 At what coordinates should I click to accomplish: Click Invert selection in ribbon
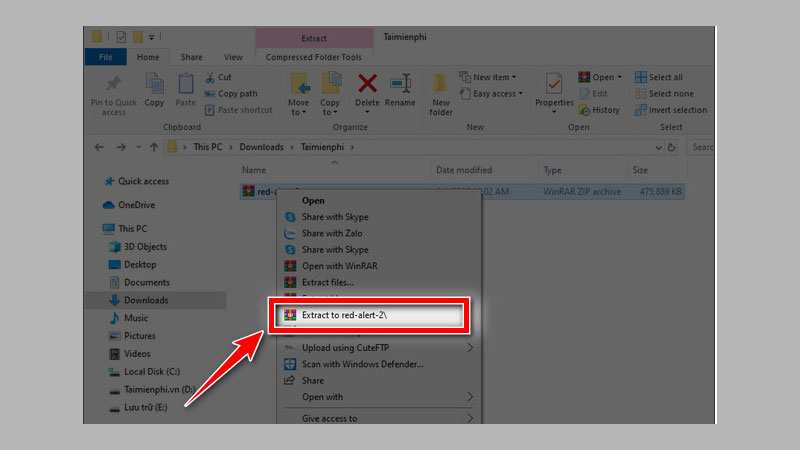click(676, 110)
